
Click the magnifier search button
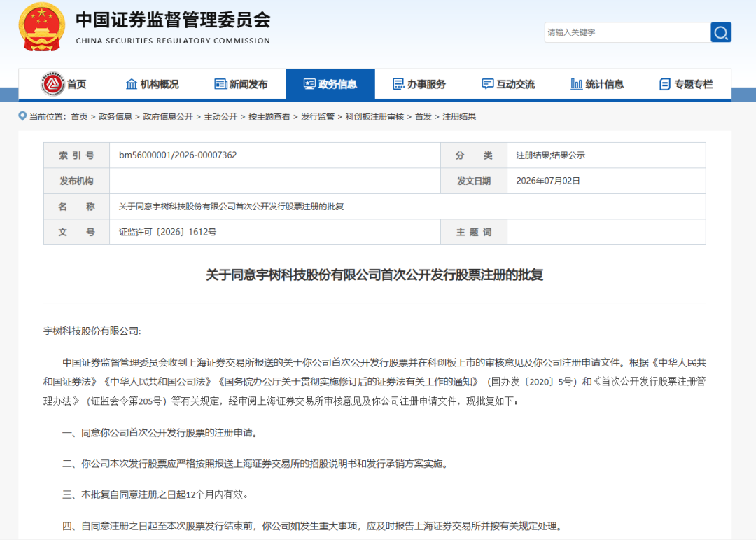[x=721, y=32]
